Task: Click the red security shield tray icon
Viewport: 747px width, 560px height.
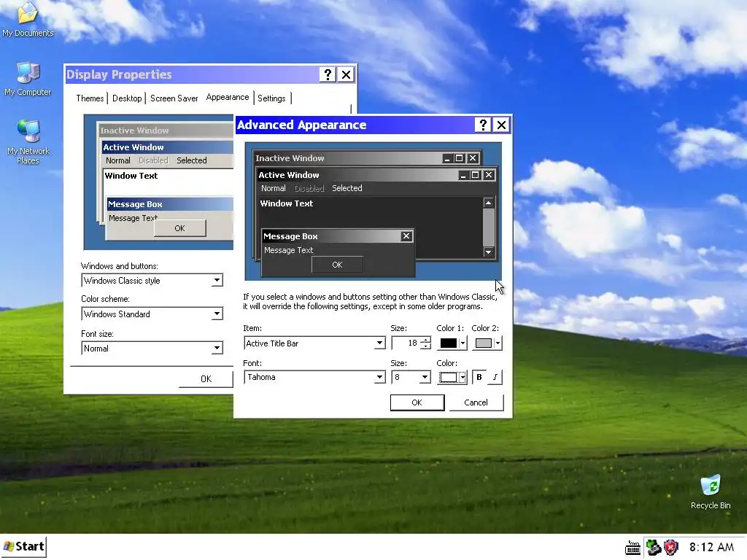Action: (671, 548)
